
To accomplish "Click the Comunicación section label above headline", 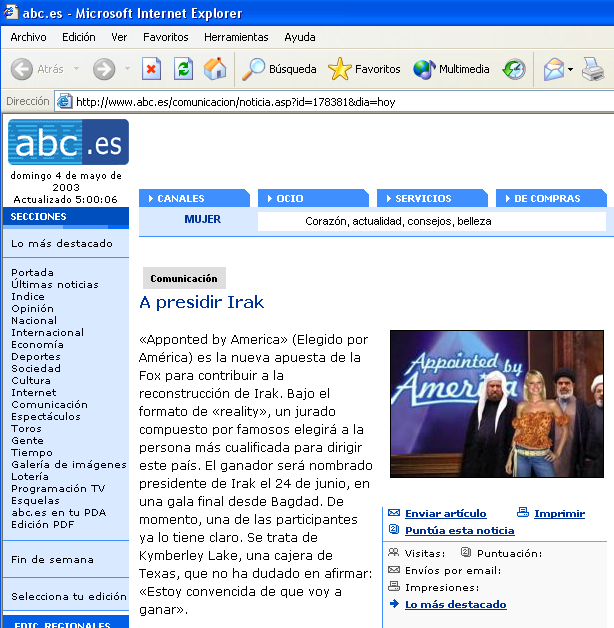I will tap(184, 278).
